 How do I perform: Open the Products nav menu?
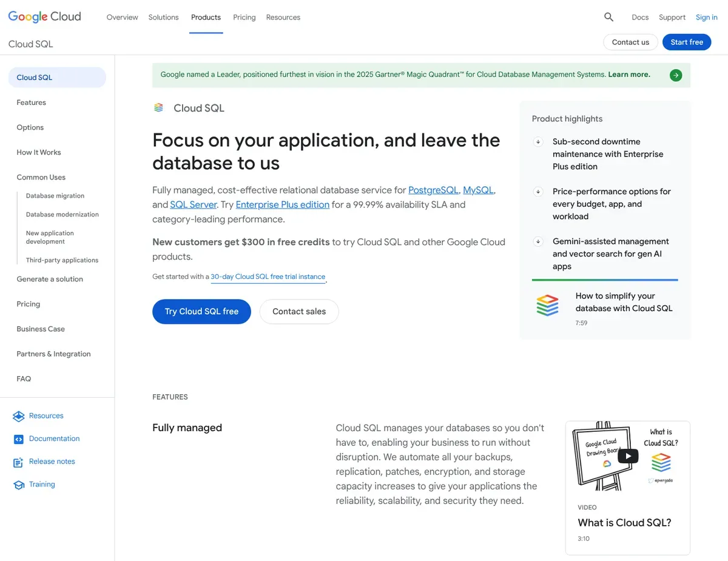click(x=206, y=17)
